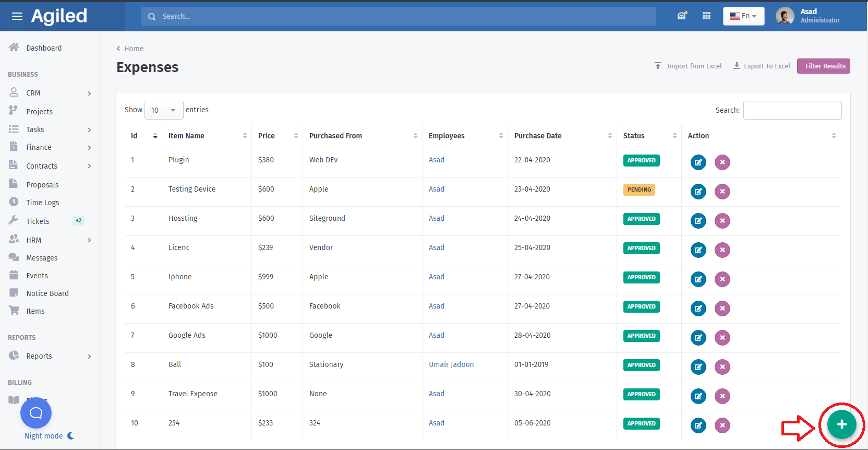
Task: Enable Night mode
Action: [x=49, y=436]
